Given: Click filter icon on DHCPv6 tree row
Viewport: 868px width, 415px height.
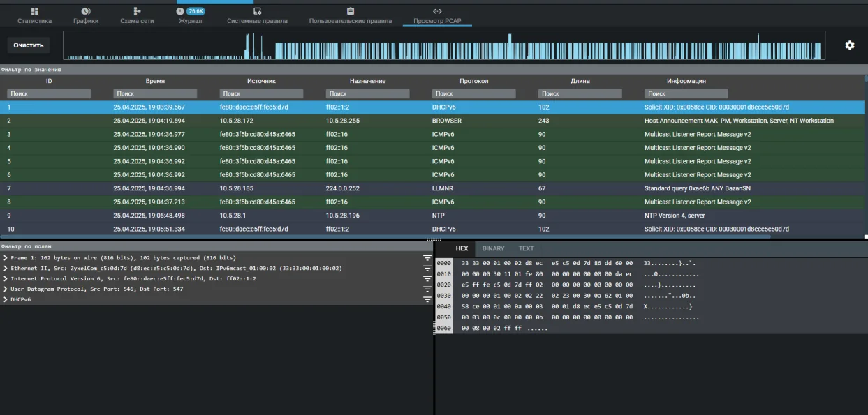Looking at the screenshot, I should click(x=427, y=300).
